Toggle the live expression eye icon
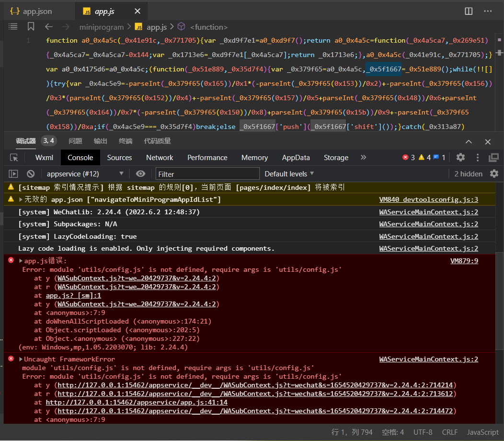The height and width of the screenshot is (441, 504). (x=140, y=174)
